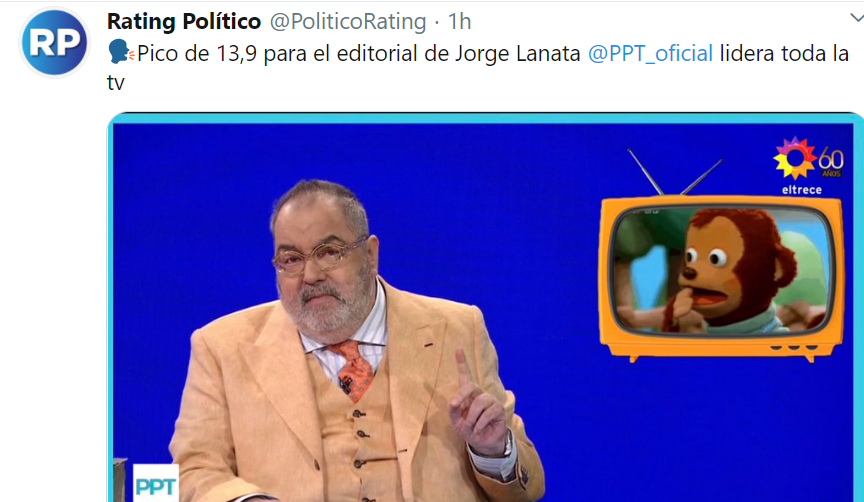864x502 pixels.
Task: Click the eltrece sun logo
Action: 795,159
